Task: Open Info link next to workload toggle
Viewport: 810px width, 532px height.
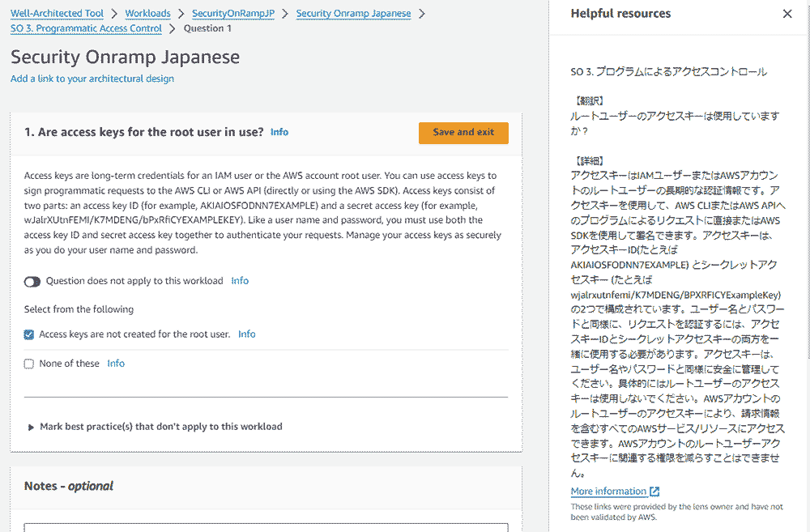Action: [x=240, y=281]
